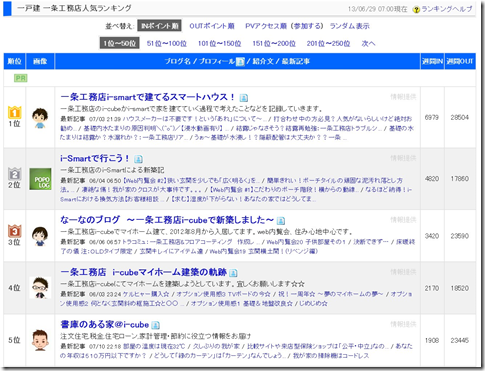Screen dimensions: 485x371
Task: Open article トラコミュ：一条工務店&フロアコーティング
Action: [190, 242]
